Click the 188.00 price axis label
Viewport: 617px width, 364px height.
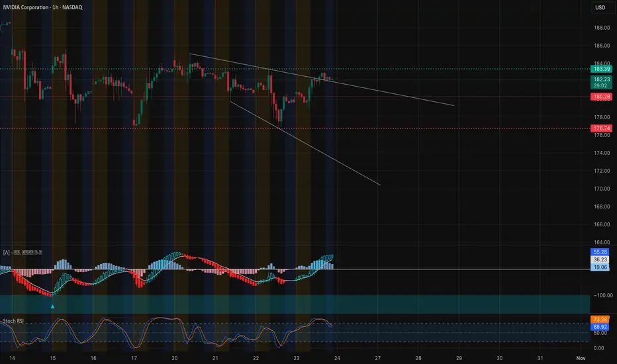click(602, 28)
